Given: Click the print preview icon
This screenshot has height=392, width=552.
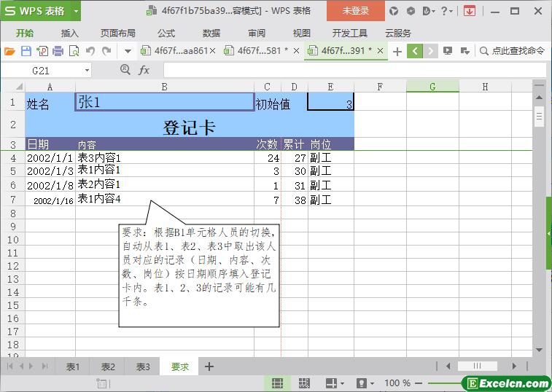Looking at the screenshot, I should tap(74, 51).
